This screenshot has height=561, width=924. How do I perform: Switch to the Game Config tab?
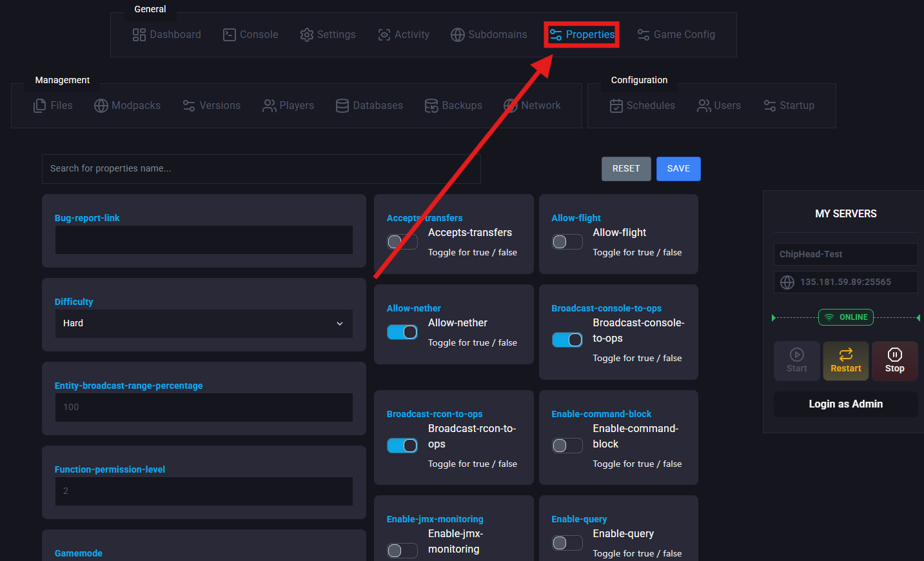pyautogui.click(x=676, y=35)
